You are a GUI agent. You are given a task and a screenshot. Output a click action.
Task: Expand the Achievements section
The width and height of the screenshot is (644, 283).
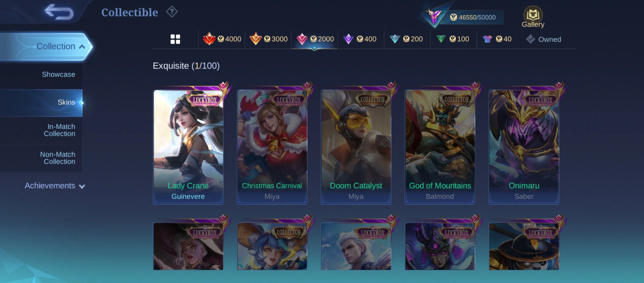(x=55, y=186)
